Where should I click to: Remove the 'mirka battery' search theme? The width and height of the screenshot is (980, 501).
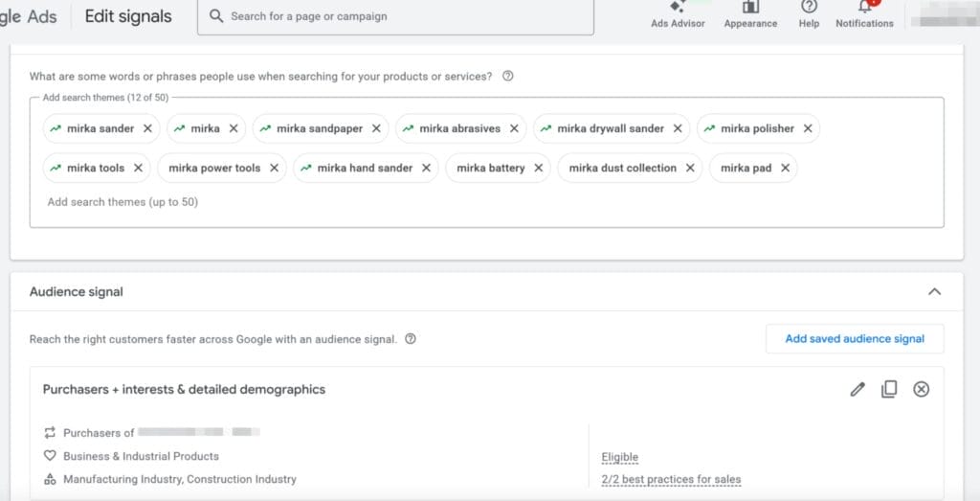point(538,168)
